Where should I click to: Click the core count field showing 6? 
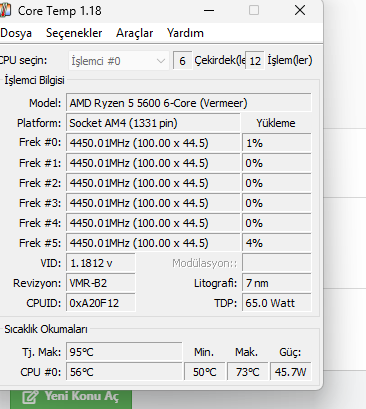(x=182, y=61)
